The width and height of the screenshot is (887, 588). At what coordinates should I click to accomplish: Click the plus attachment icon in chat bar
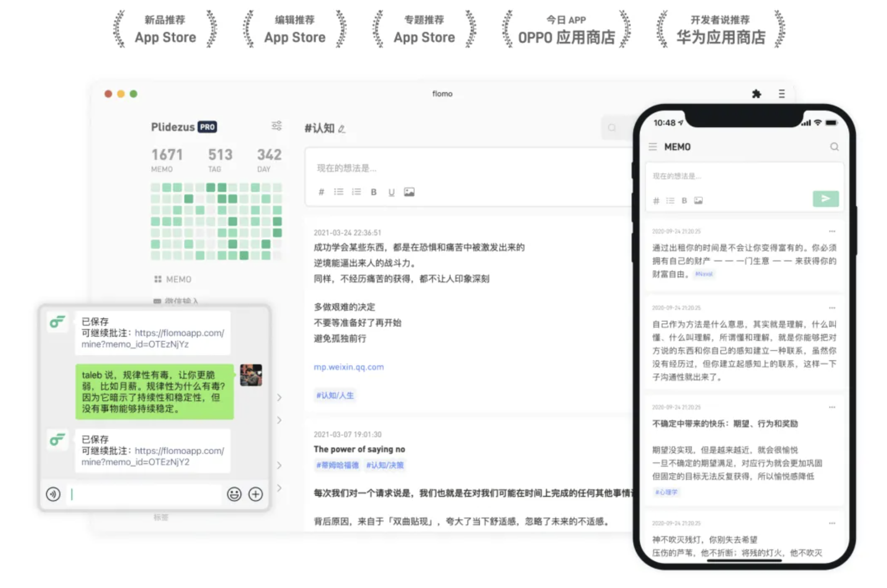[255, 494]
